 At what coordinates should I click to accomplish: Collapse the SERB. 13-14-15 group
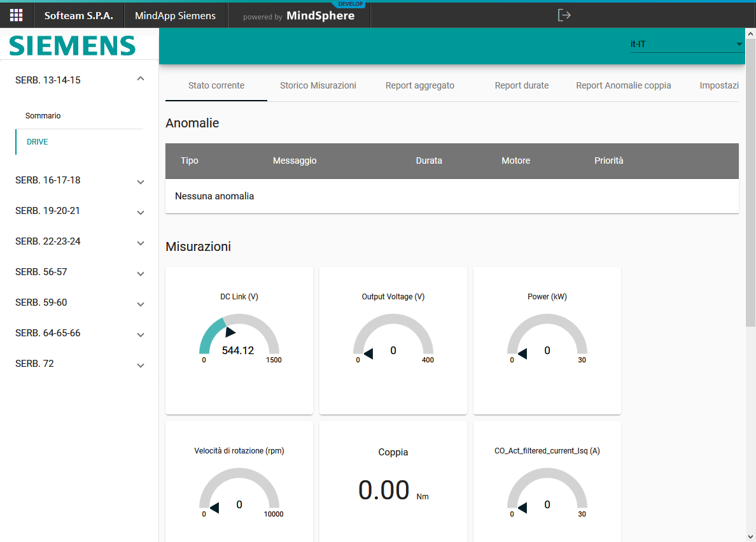141,79
